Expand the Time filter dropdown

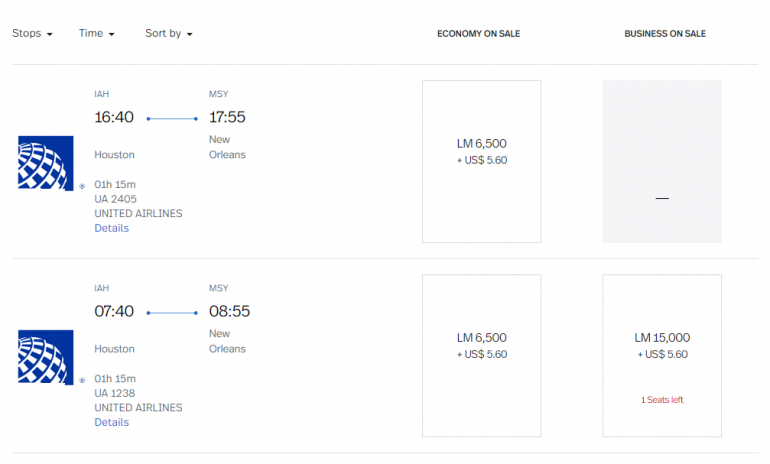pyautogui.click(x=96, y=33)
